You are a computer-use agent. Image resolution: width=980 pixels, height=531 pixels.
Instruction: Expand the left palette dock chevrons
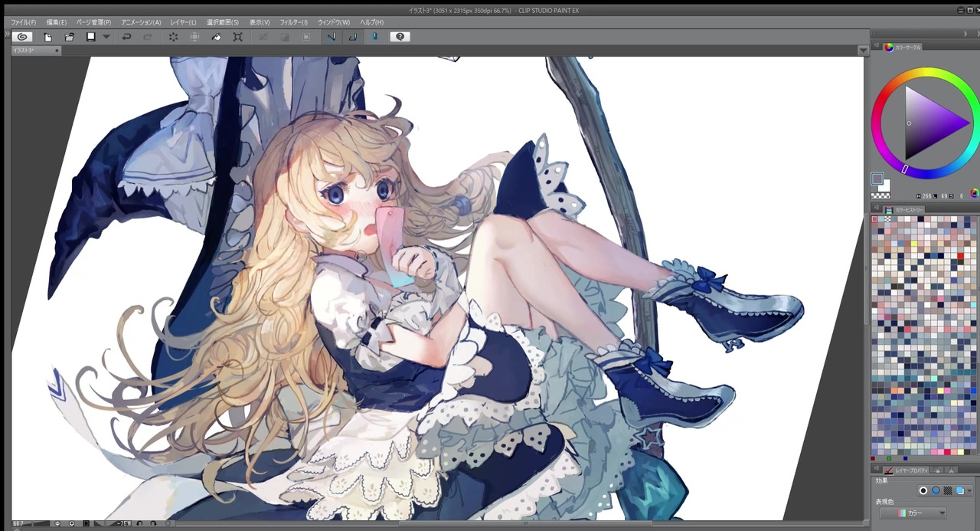coord(8,34)
